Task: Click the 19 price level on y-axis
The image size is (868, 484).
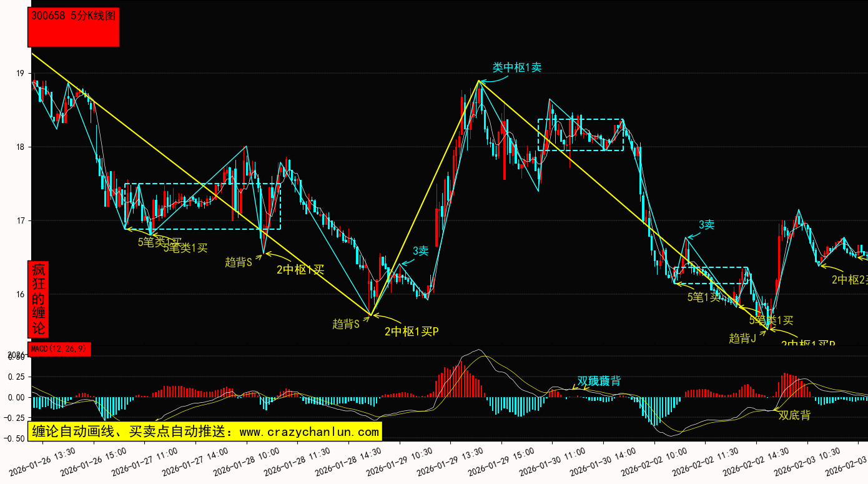Action: pyautogui.click(x=21, y=74)
